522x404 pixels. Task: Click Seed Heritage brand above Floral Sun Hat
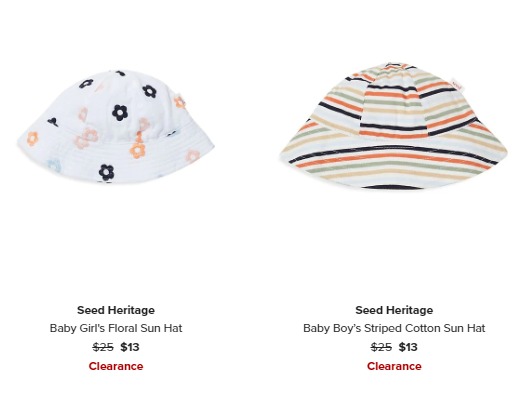click(x=116, y=310)
